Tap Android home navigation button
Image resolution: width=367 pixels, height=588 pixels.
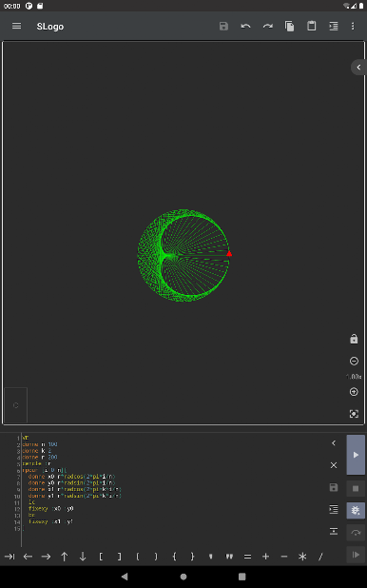click(183, 577)
